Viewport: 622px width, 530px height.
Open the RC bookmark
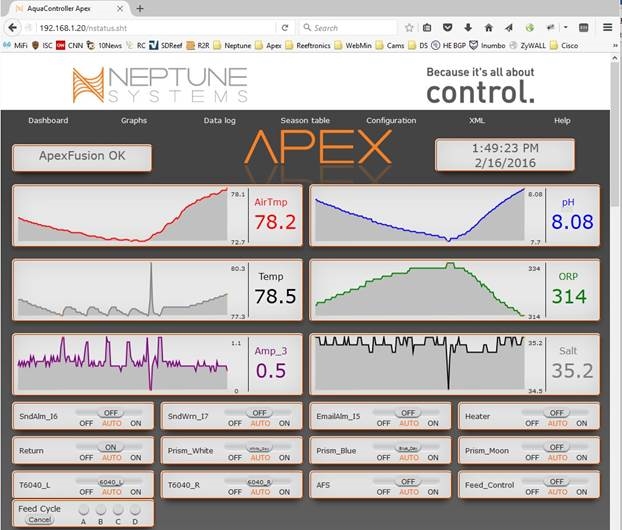(136, 45)
